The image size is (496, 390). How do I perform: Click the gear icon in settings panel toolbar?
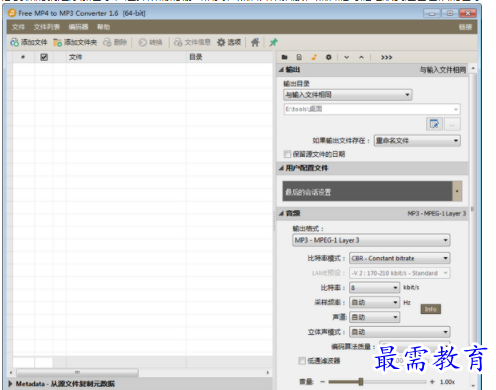(329, 57)
